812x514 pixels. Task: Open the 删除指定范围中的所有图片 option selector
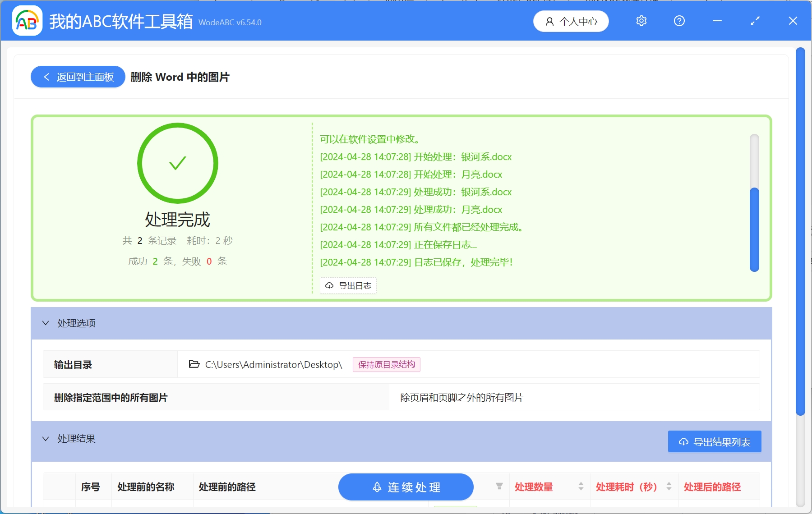[x=461, y=398]
